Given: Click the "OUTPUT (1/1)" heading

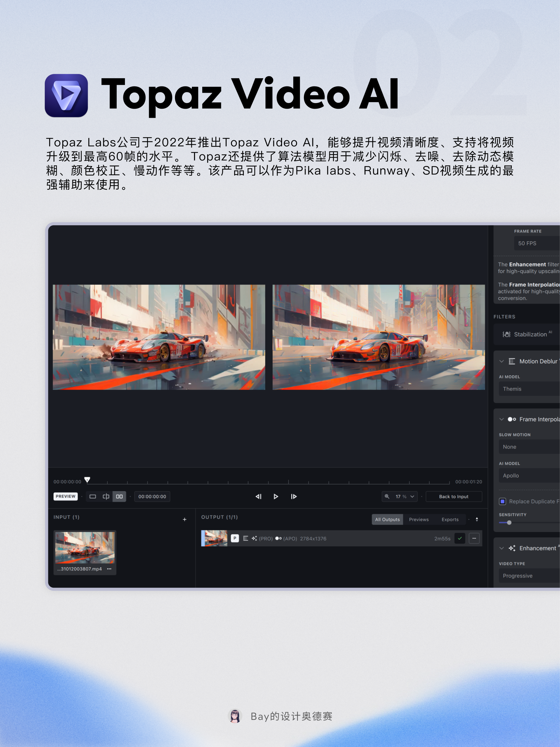Looking at the screenshot, I should click(219, 517).
